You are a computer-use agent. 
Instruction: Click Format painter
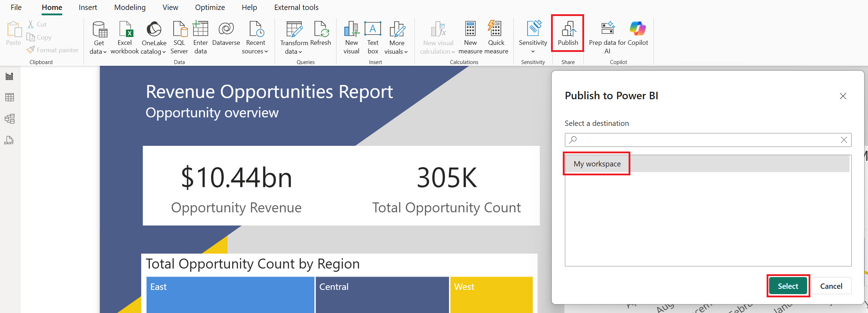pos(53,50)
